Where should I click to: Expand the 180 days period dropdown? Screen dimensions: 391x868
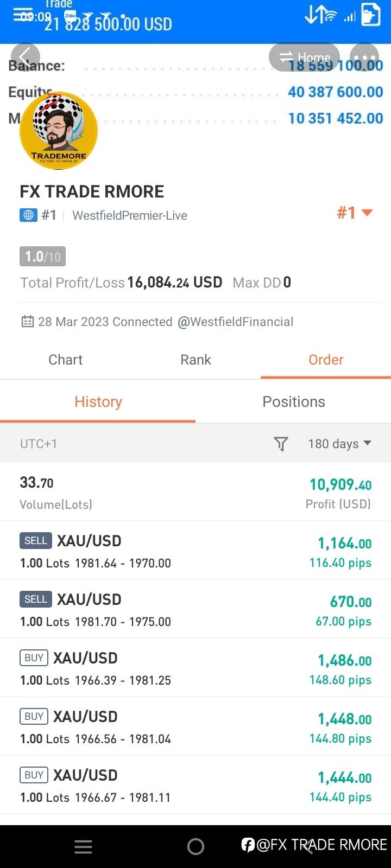click(x=339, y=444)
